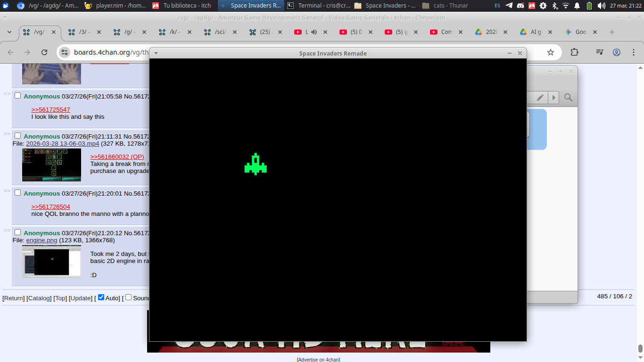The image size is (644, 362).
Task: Click the Update link at thread bottom
Action: (80, 297)
